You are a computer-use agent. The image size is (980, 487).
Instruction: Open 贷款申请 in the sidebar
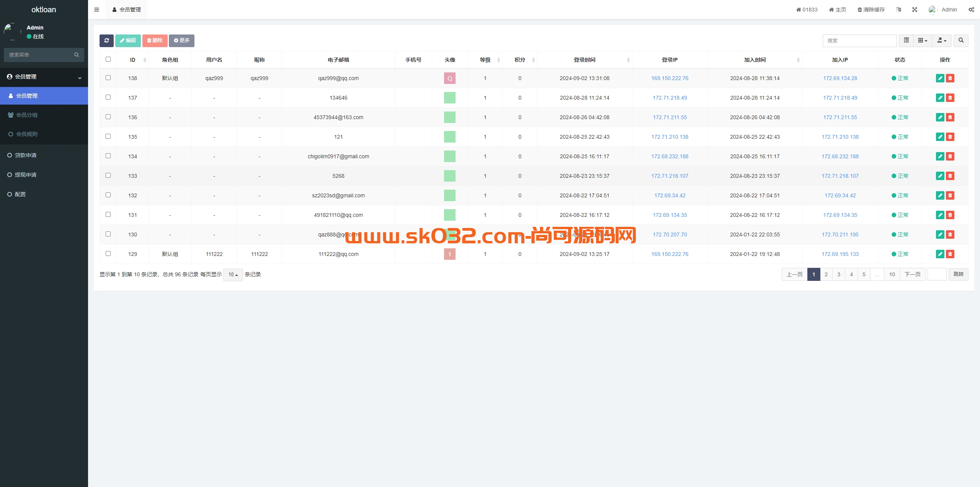coord(44,155)
